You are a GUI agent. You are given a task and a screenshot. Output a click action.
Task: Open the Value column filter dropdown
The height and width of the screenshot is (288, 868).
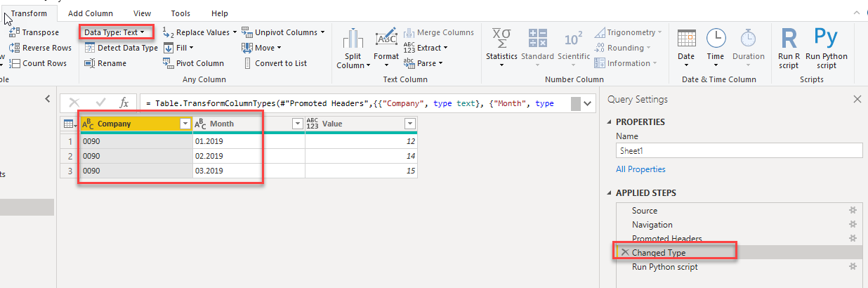[410, 124]
